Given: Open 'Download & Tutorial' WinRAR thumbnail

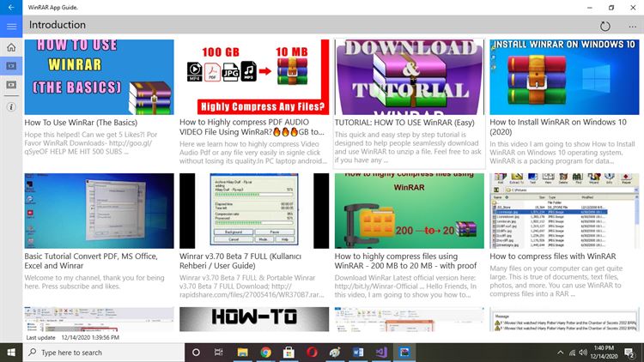Looking at the screenshot, I should pos(410,77).
